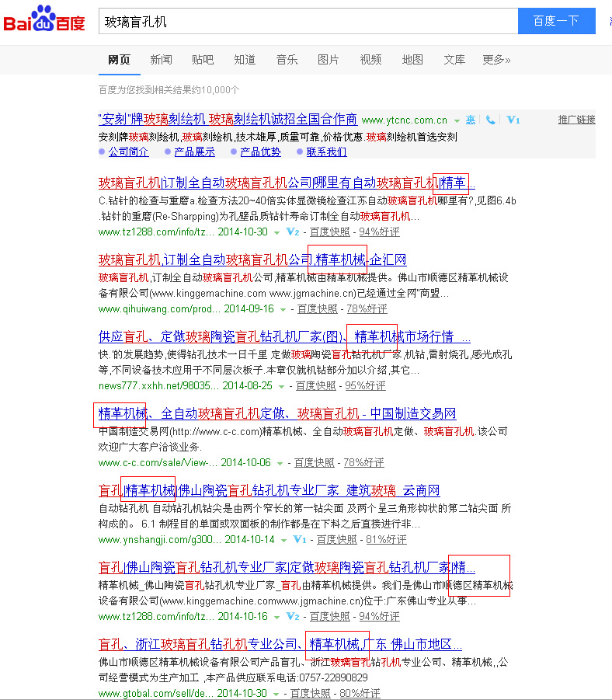Image resolution: width=612 pixels, height=700 pixels.
Task: Click the V1 badge next to www.ytcnc.com.cn
Action: pos(513,120)
